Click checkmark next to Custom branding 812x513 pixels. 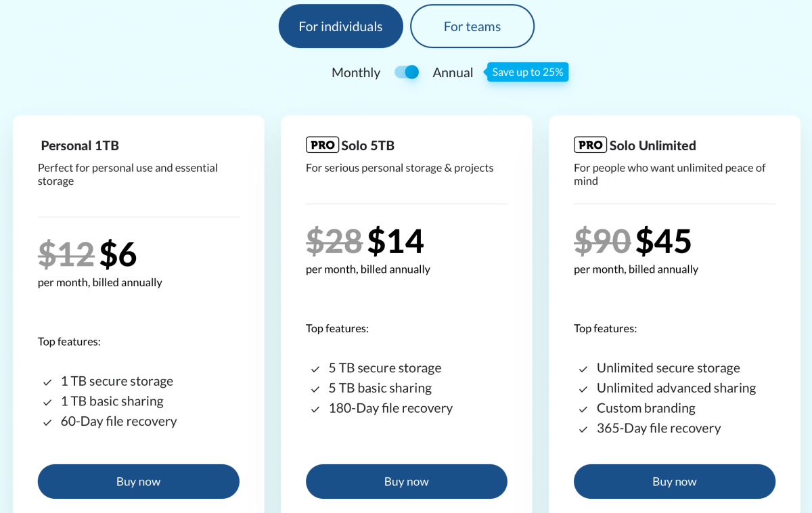point(583,409)
